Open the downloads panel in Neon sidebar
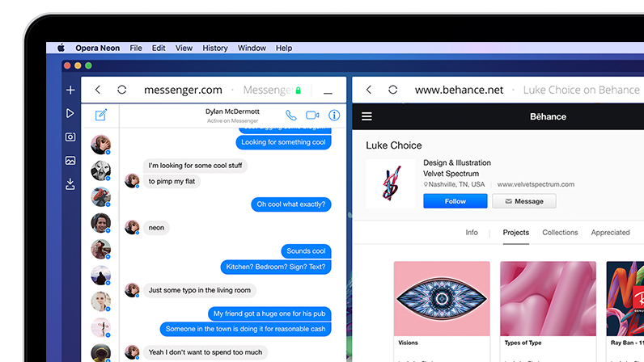 coord(70,184)
